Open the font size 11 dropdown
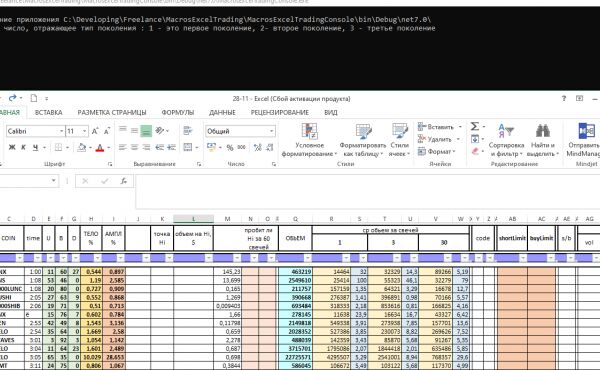The width and height of the screenshot is (600, 370). pyautogui.click(x=85, y=131)
